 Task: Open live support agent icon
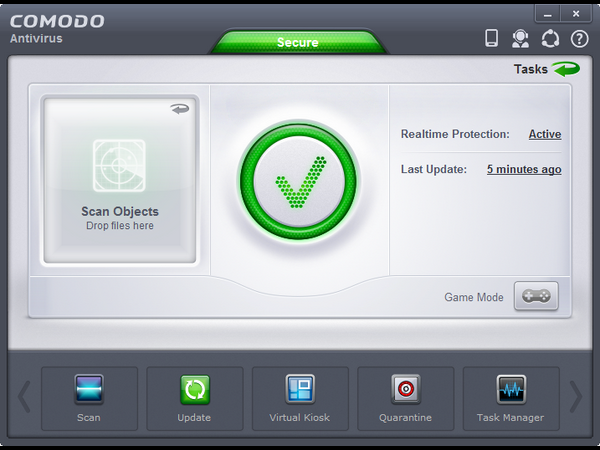(520, 39)
